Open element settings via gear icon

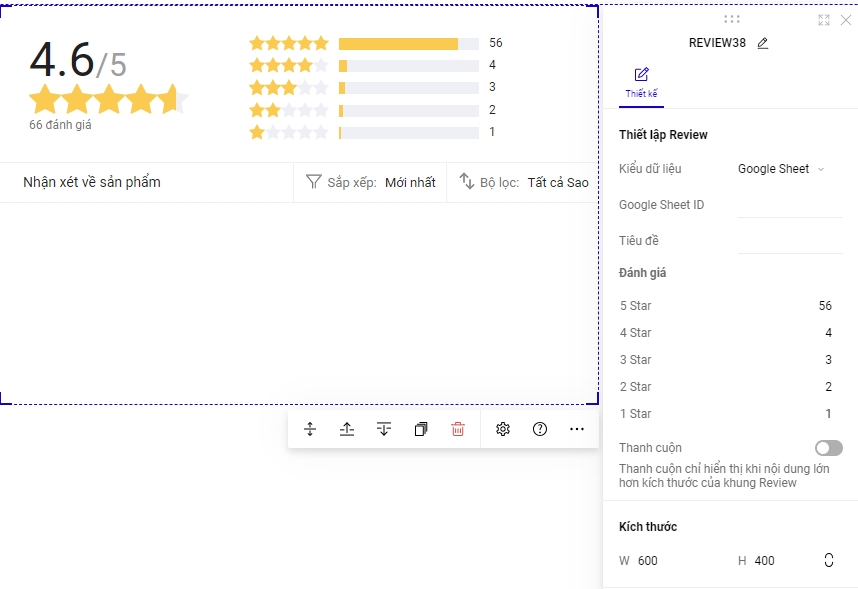click(503, 429)
